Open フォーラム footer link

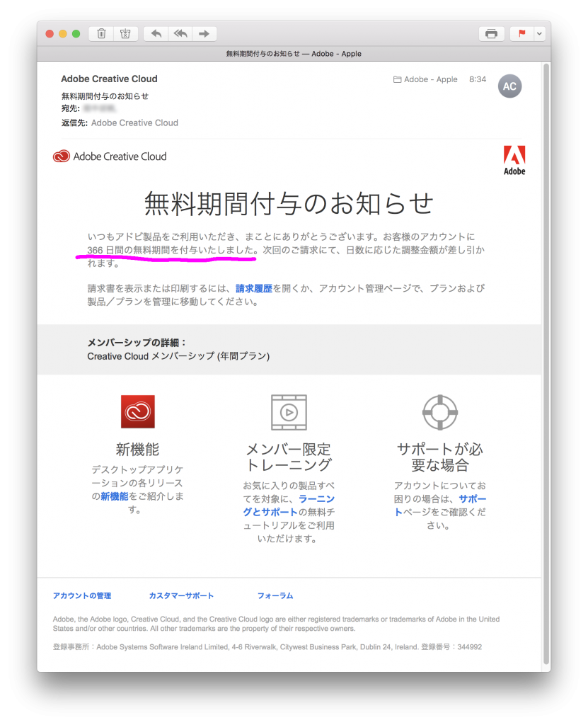tap(275, 595)
